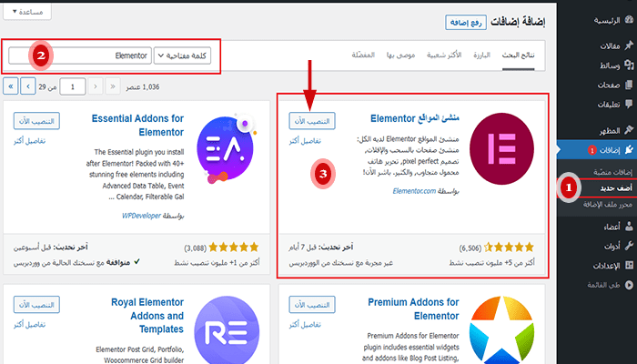The height and width of the screenshot is (364, 637).
Task: Open the Elementor منشئ المواقع title link
Action: pos(415,118)
